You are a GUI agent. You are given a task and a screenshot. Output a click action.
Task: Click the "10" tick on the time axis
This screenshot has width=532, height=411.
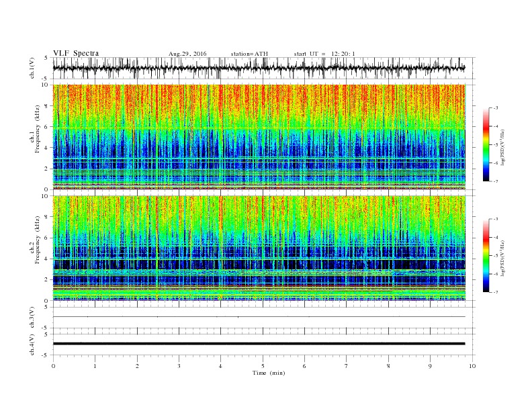(x=472, y=366)
